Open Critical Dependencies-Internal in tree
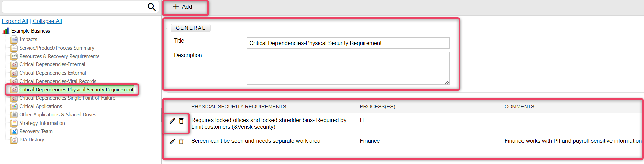Screen dimensions: 644x164 point(52,64)
